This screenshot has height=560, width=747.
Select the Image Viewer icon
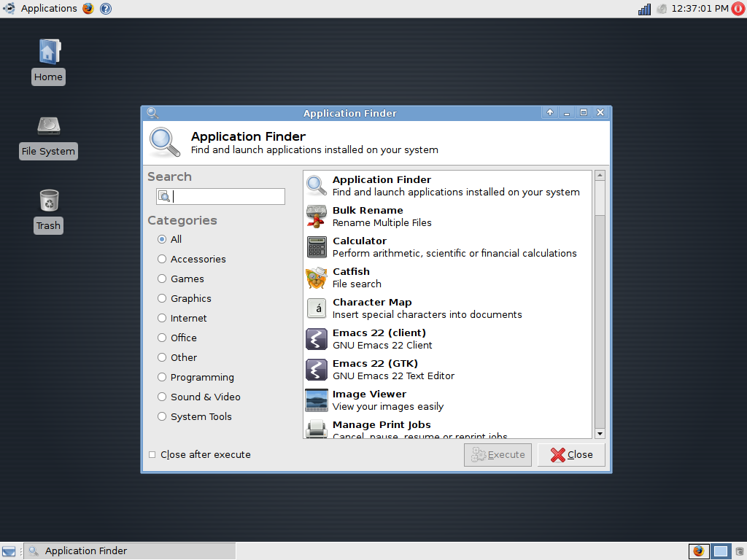pyautogui.click(x=317, y=400)
